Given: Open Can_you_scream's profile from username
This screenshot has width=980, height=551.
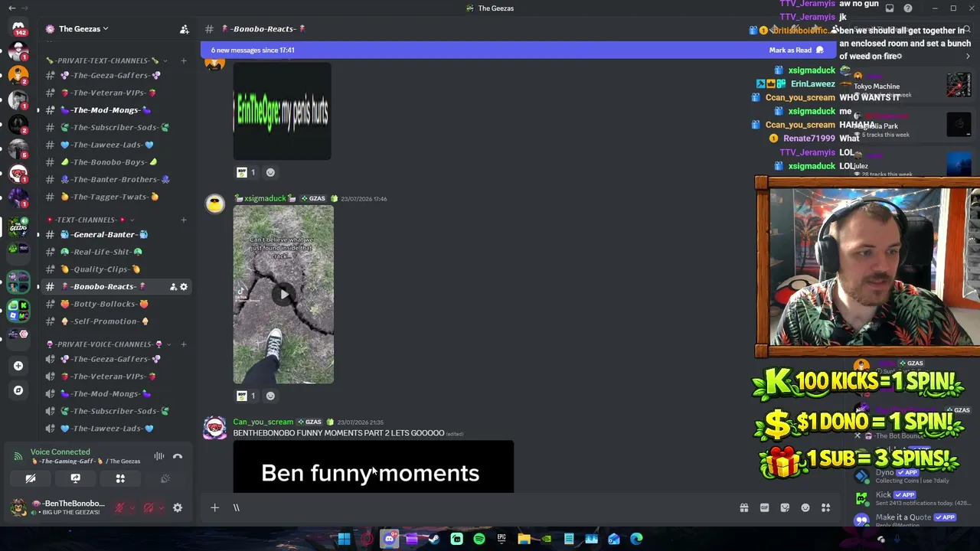Looking at the screenshot, I should [x=263, y=422].
